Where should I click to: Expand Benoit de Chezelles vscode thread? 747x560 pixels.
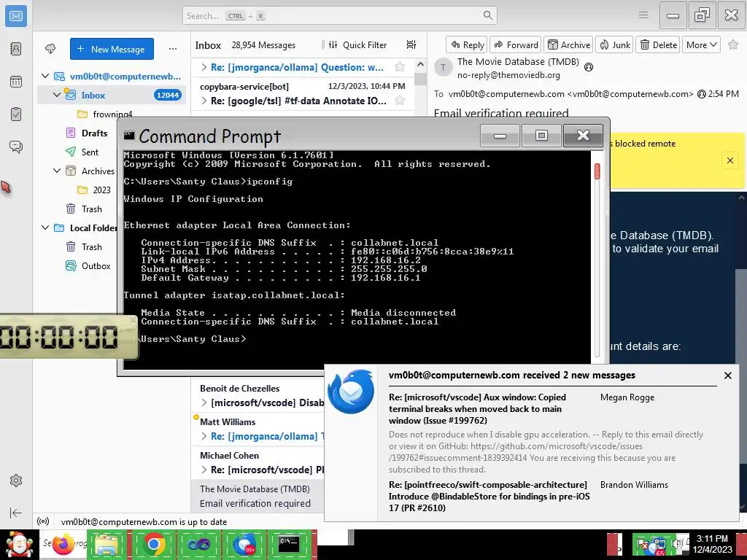[x=204, y=402]
